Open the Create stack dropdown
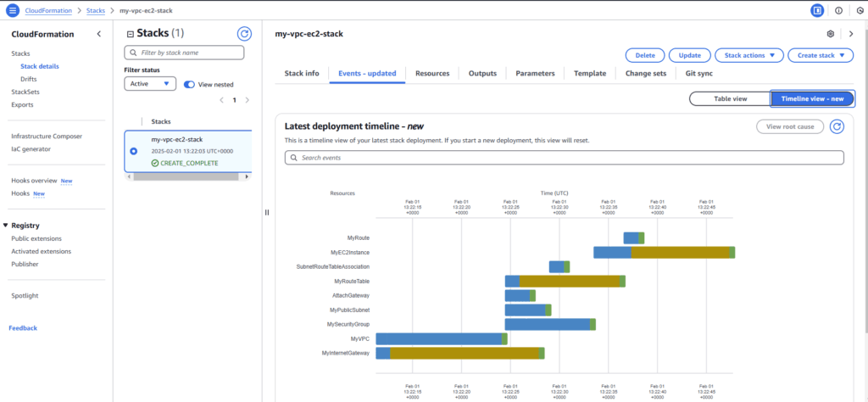868x402 pixels. click(x=821, y=55)
